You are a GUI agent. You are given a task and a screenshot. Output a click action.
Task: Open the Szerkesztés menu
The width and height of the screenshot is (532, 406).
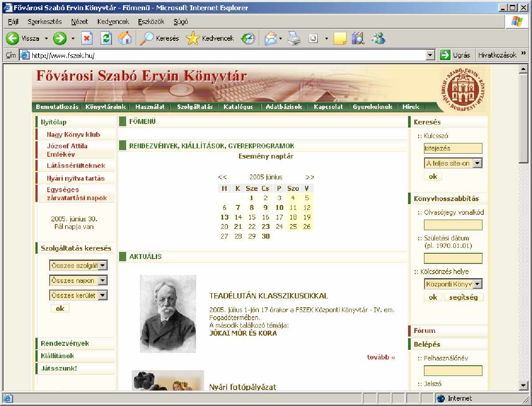click(x=45, y=21)
